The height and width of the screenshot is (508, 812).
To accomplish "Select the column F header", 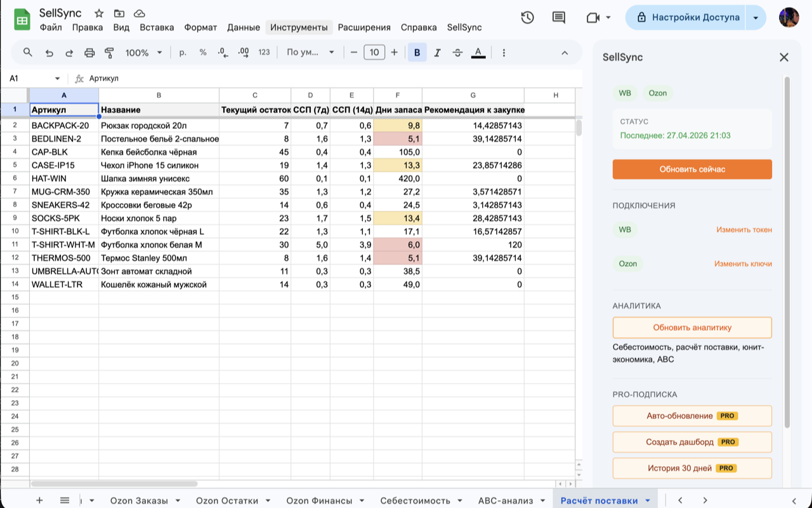I will point(398,95).
